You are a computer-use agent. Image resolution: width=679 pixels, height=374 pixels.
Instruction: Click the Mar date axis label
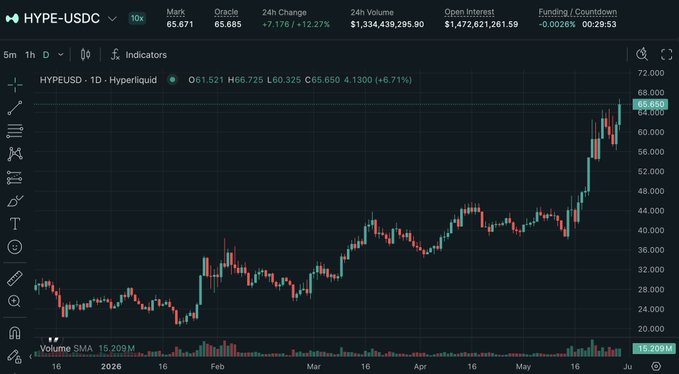pos(314,366)
